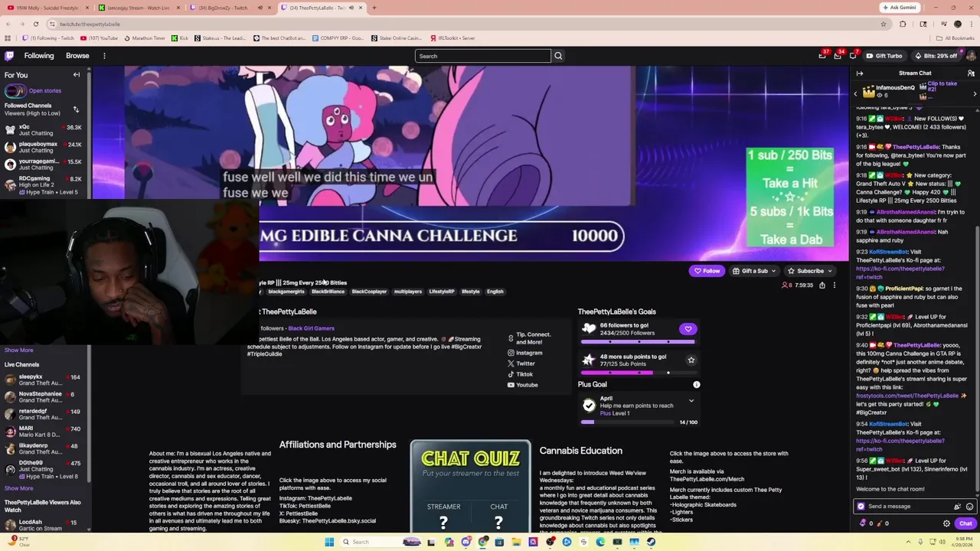Open the Following page
980x551 pixels.
(39, 56)
